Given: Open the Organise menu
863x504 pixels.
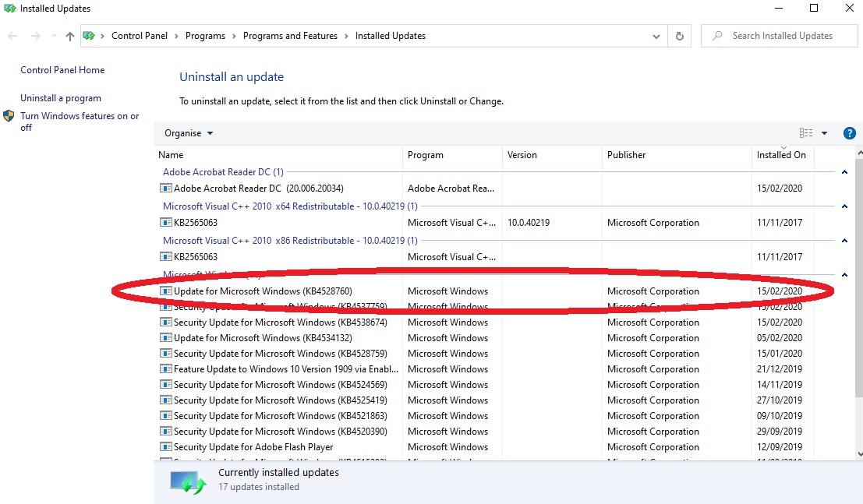Looking at the screenshot, I should pos(189,133).
